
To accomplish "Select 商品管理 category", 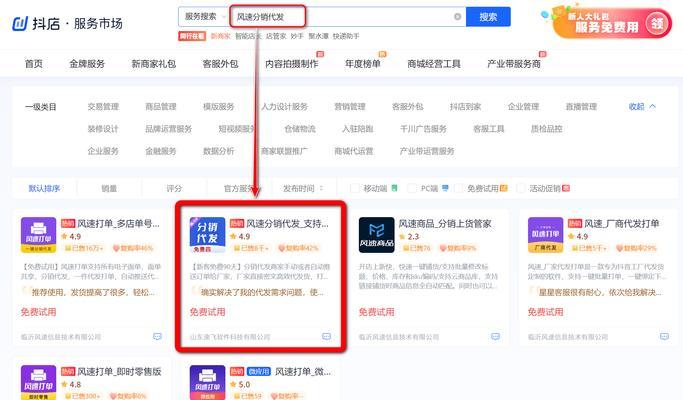I will tap(161, 106).
